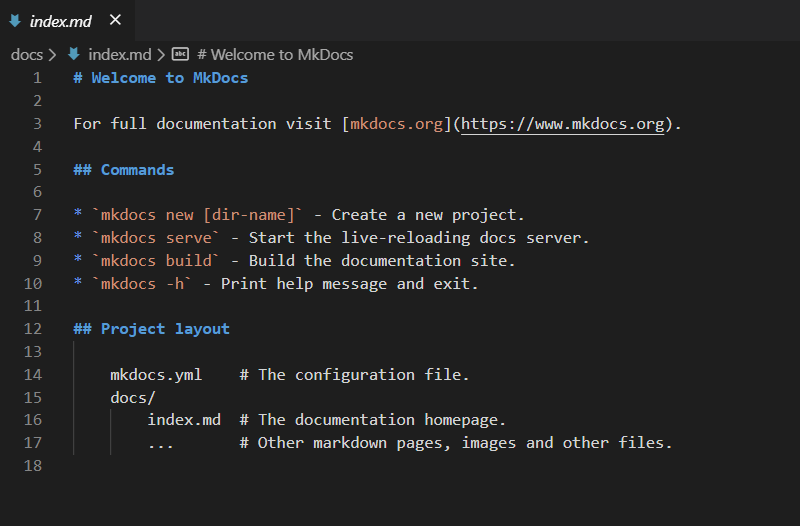
Task: Click the markdown file icon in the tab
Action: (x=15, y=20)
